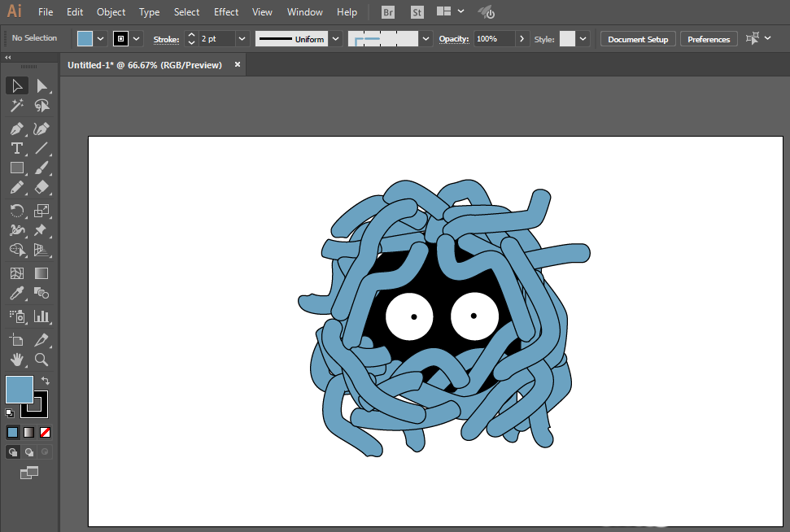This screenshot has width=790, height=532.
Task: Click the blue Fill color swatch in the toolbox
Action: [x=20, y=390]
